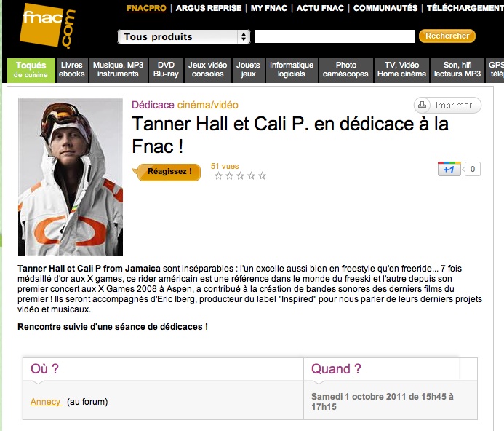The width and height of the screenshot is (504, 431).
Task: Click the fnac.com logo
Action: 47,25
